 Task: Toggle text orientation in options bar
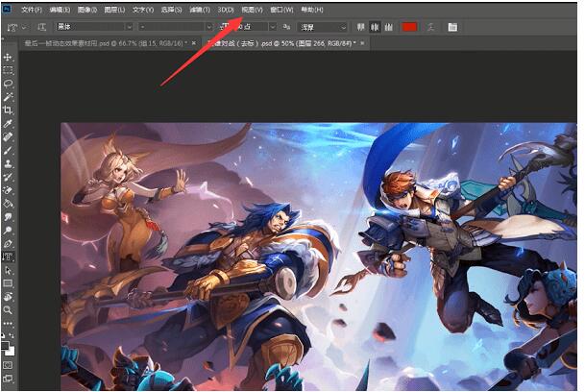tap(41, 27)
